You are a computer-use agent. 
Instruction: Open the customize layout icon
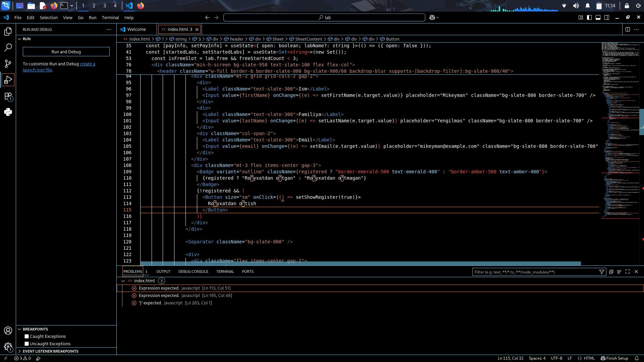581,17
